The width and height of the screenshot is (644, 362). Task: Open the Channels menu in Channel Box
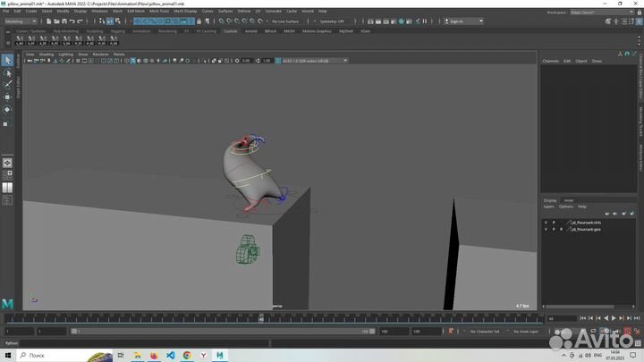pyautogui.click(x=550, y=61)
